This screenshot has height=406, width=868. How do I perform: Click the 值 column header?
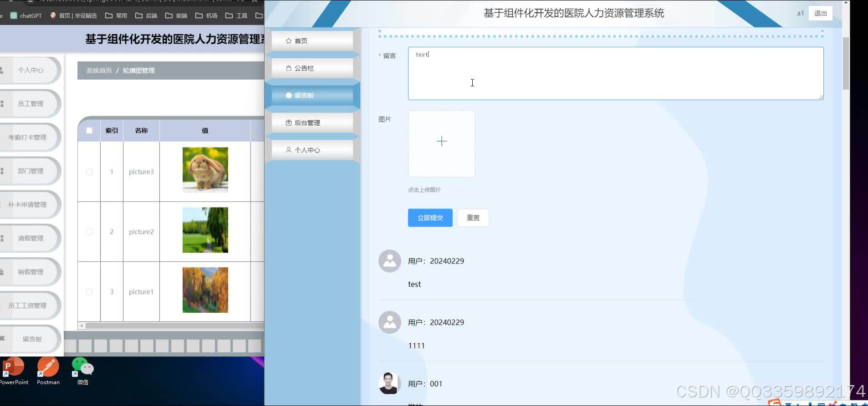point(205,131)
